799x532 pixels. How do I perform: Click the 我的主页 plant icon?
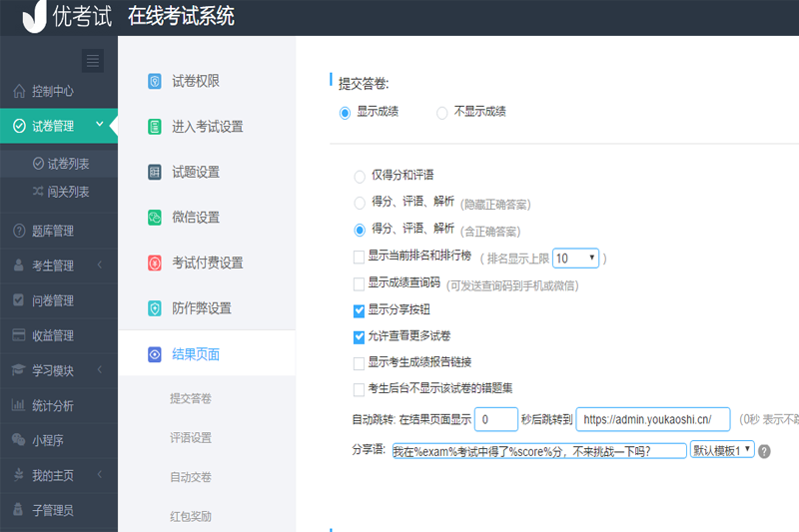pos(19,475)
